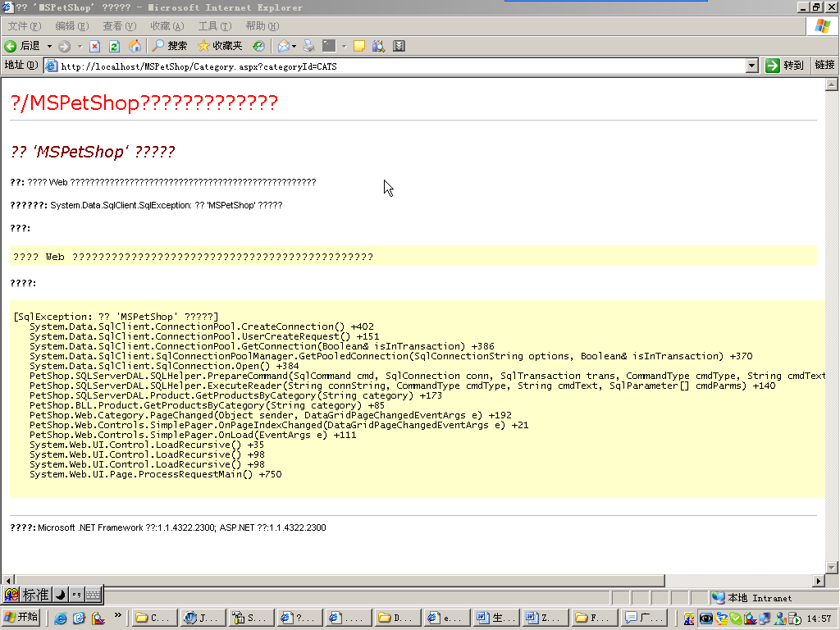Click the IME logo icon
The height and width of the screenshot is (630, 840).
11,595
